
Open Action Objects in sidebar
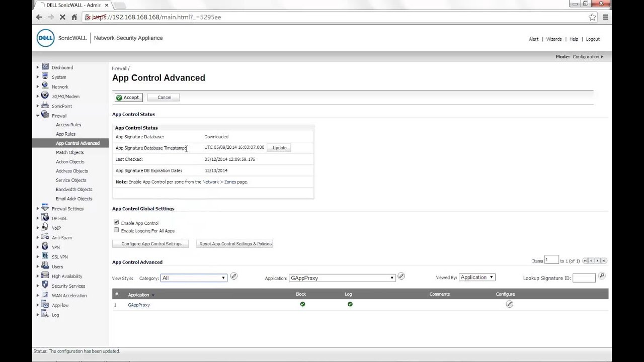pos(70,162)
